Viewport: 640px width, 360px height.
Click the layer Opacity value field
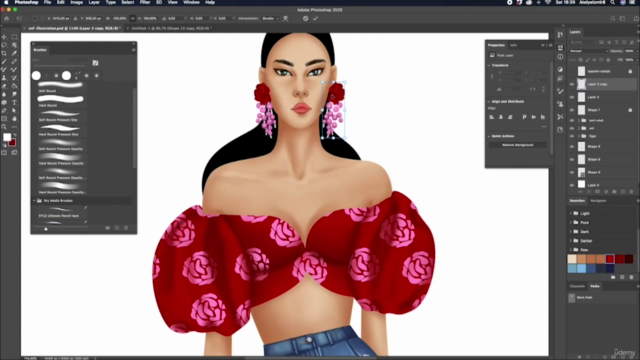click(629, 51)
